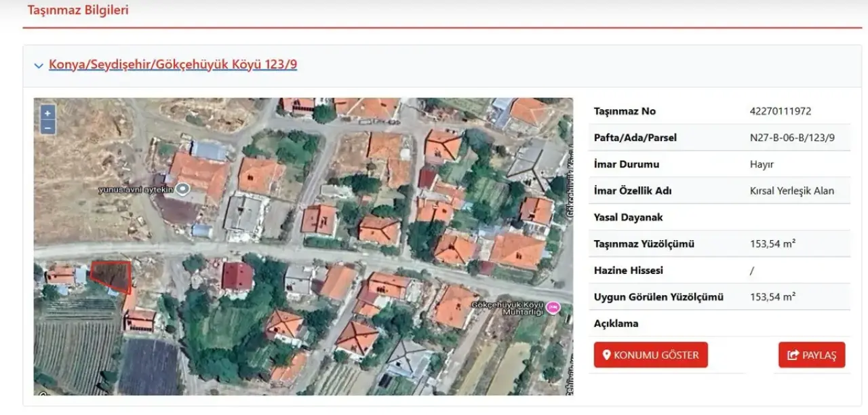This screenshot has width=868, height=415.
Task: Click the İmar Durumu row label
Action: (x=626, y=164)
